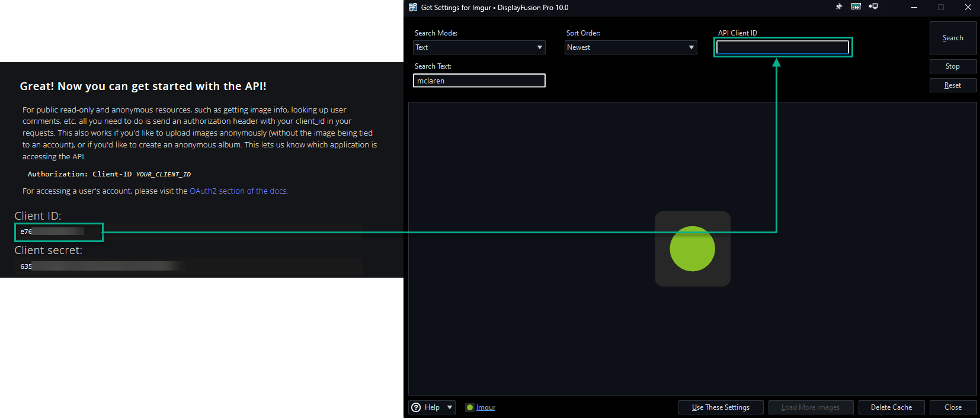This screenshot has height=418, width=980.
Task: Click the DisplayFusion app icon in title bar
Action: [x=413, y=8]
